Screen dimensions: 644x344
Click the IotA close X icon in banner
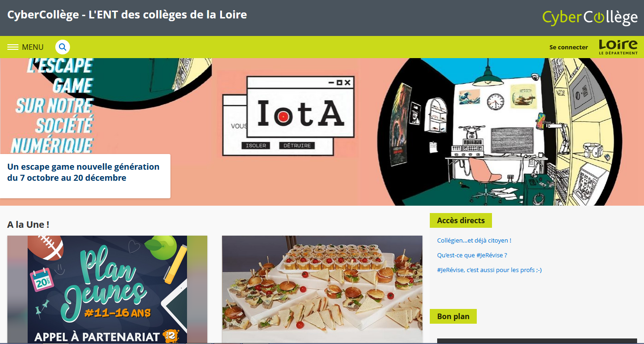point(347,83)
